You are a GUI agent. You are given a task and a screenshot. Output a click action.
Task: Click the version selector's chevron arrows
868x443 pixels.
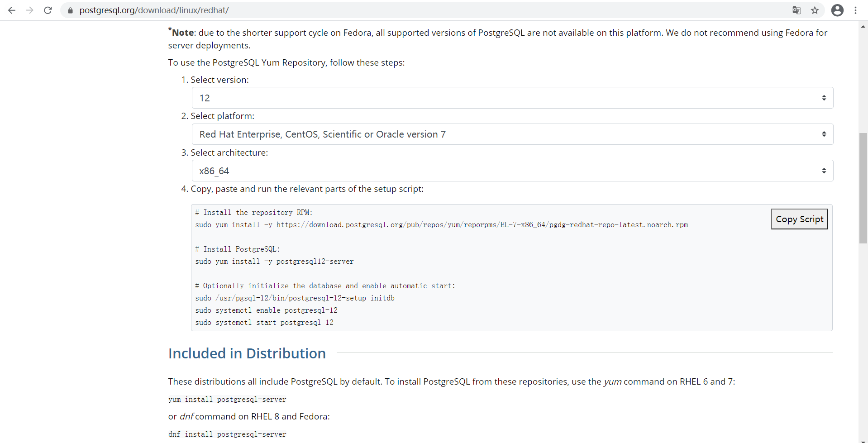[x=825, y=97]
